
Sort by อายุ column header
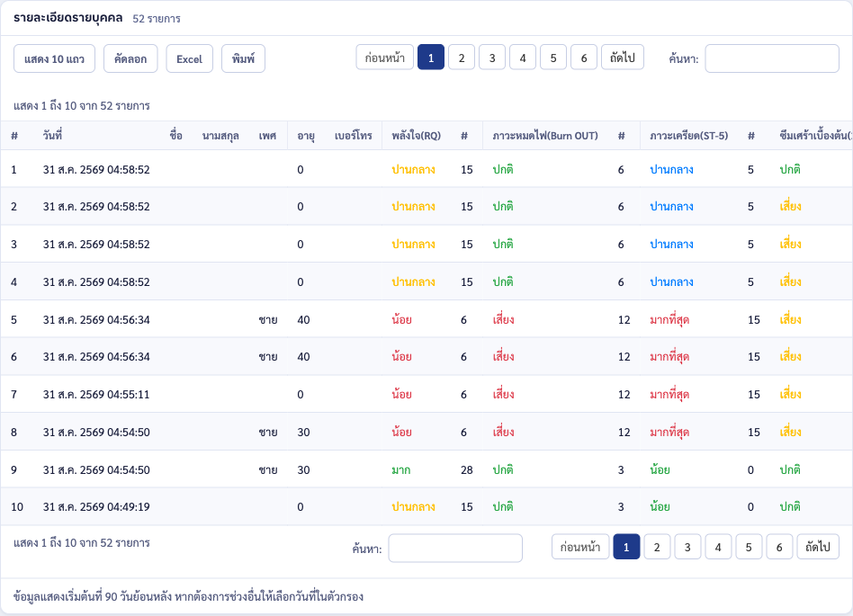click(306, 136)
